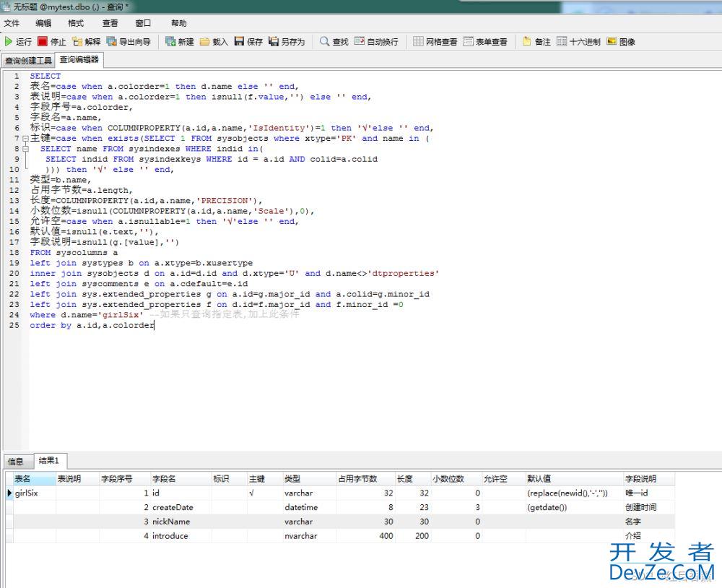The width and height of the screenshot is (722, 588).
Task: Select the nickName field name cell
Action: (181, 522)
